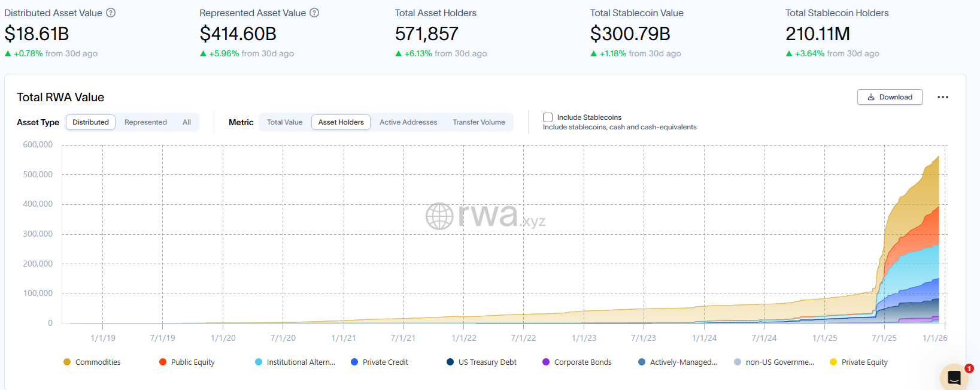Click the rwa.xyz globe watermark logo

click(x=439, y=216)
